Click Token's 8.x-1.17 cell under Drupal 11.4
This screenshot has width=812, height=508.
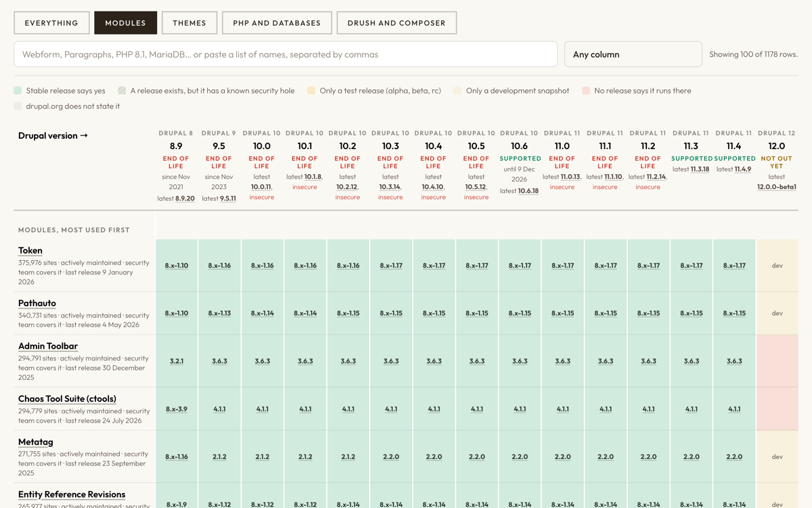tap(734, 266)
